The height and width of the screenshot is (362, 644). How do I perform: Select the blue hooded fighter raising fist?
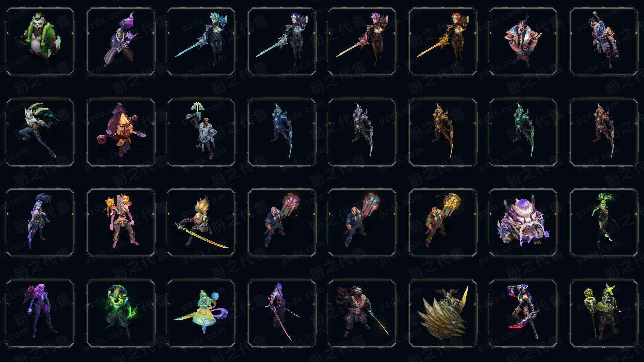604,42
